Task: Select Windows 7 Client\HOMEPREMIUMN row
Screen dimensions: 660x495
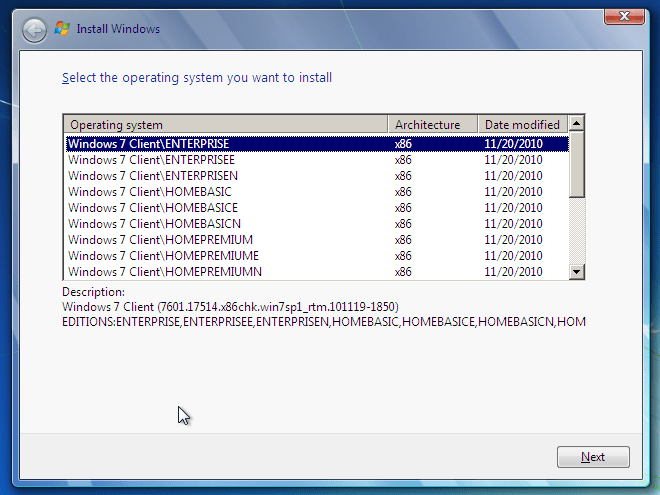Action: (317, 272)
